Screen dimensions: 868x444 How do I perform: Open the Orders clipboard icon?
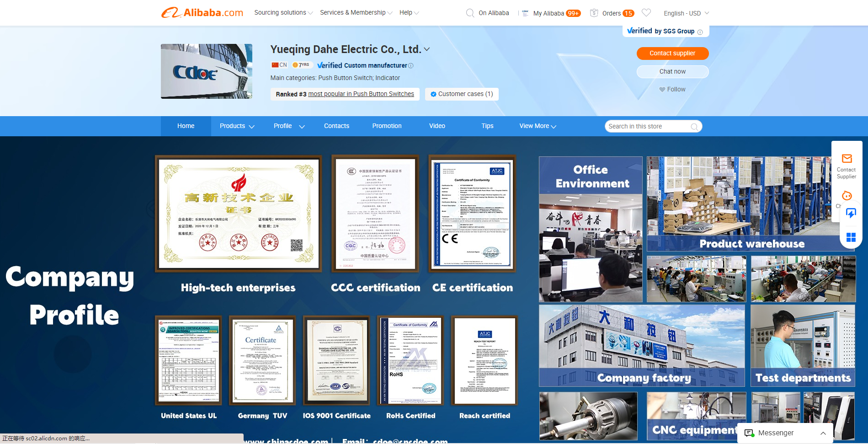point(594,13)
